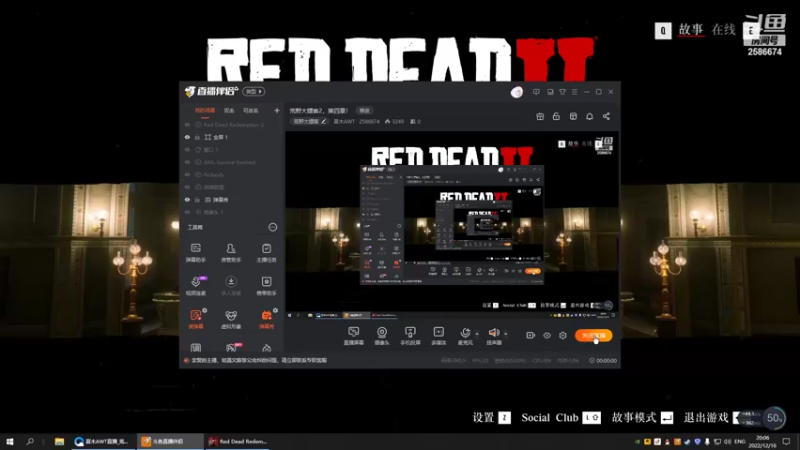Click the gift box icon
Viewport: 800px width, 450px height.
click(540, 116)
